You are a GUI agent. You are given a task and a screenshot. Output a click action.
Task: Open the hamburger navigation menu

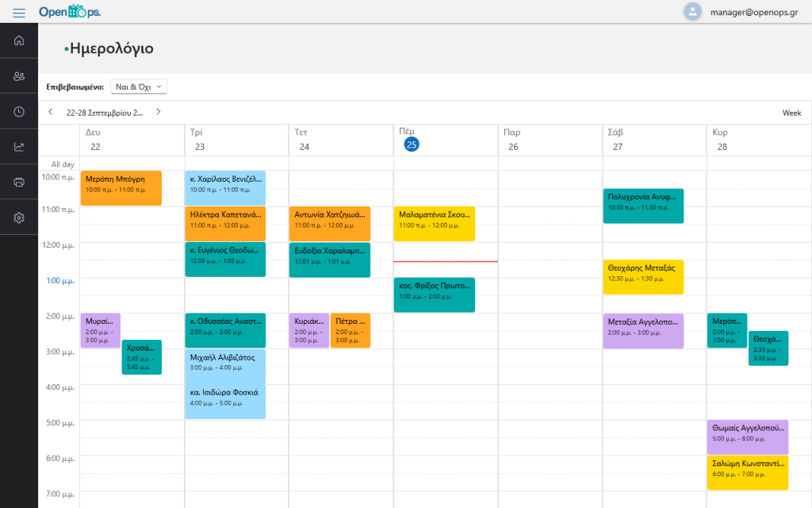coord(19,13)
